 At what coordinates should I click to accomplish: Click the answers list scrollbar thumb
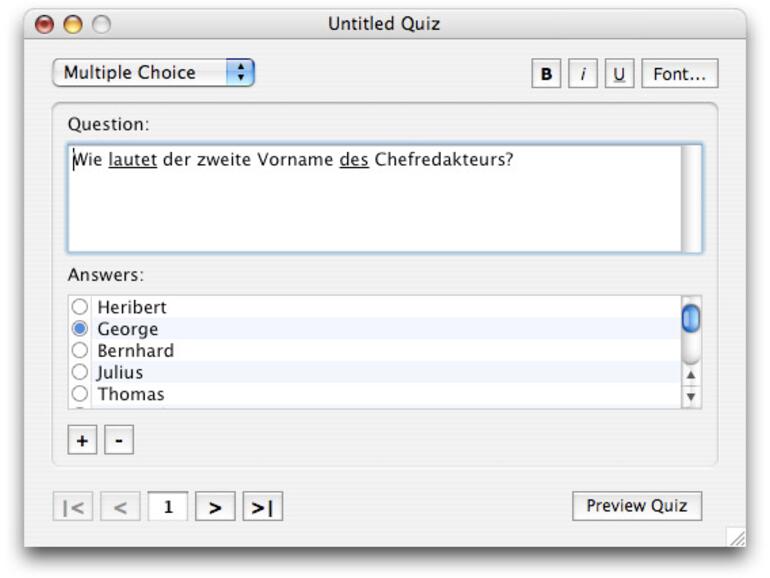690,318
